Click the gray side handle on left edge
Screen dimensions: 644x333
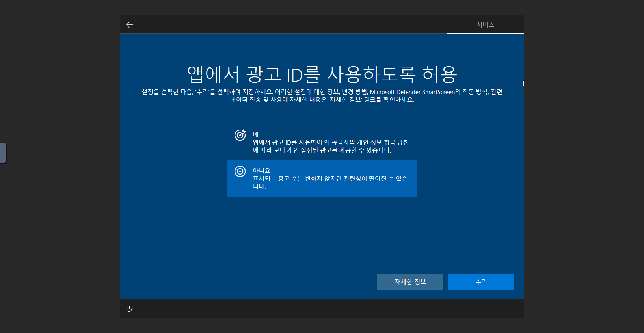coord(3,153)
